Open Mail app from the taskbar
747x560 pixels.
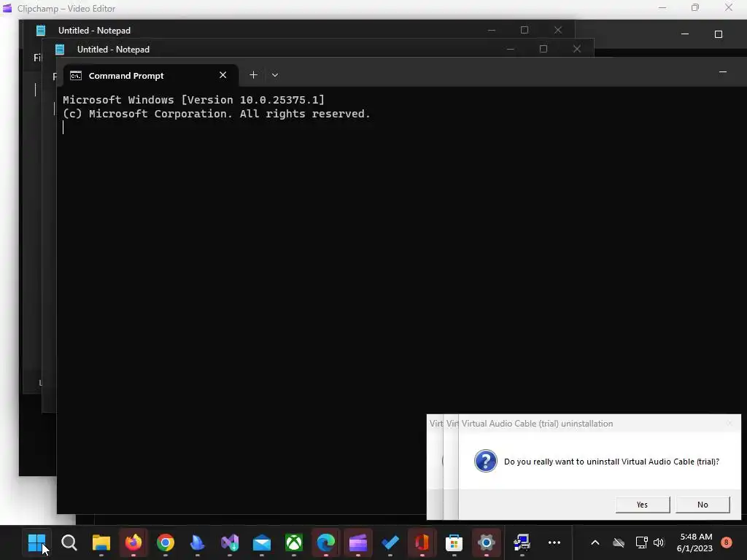tap(262, 542)
